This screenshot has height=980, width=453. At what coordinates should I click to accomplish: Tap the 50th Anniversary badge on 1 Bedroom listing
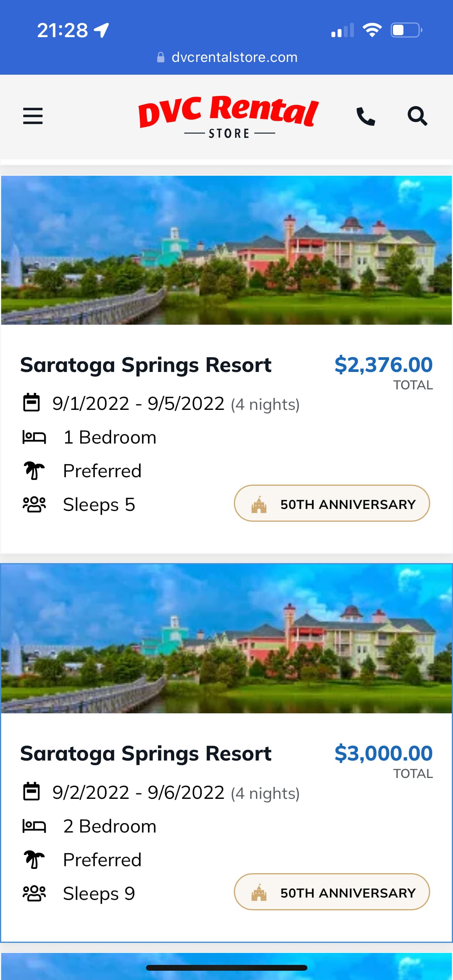click(x=332, y=504)
